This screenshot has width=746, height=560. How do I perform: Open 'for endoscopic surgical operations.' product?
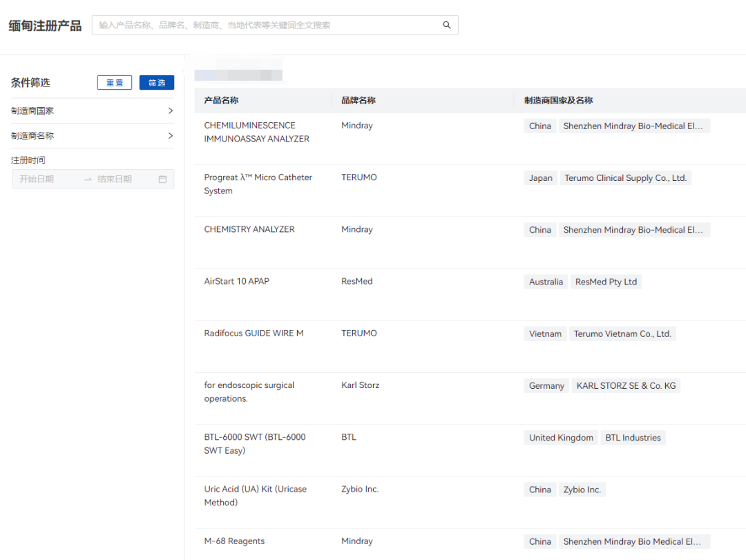[249, 392]
